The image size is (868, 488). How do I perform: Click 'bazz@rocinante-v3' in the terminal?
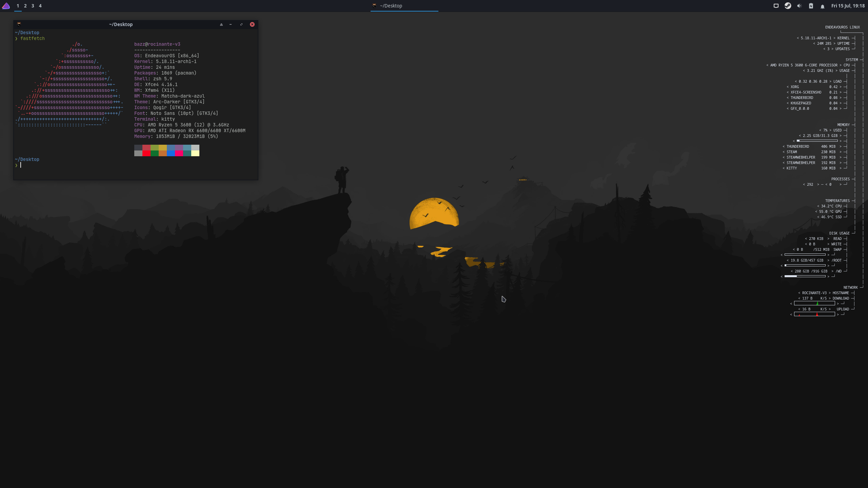[157, 44]
